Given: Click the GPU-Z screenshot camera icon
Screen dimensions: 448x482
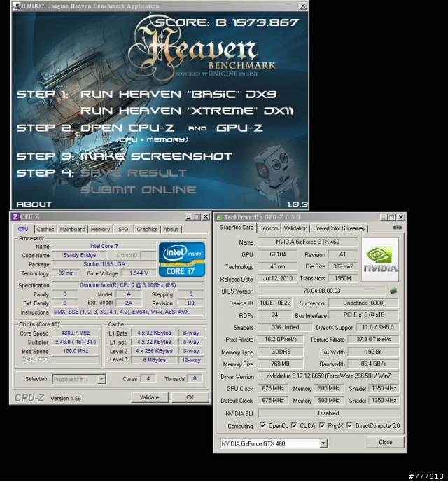Looking at the screenshot, I should tap(397, 228).
